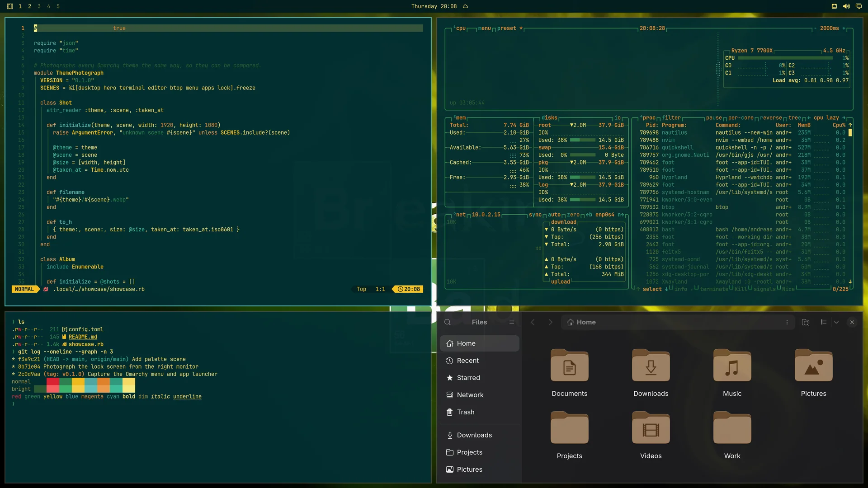Switch to workspace 3 in top bar
Screen dimensions: 868x488
tap(39, 6)
